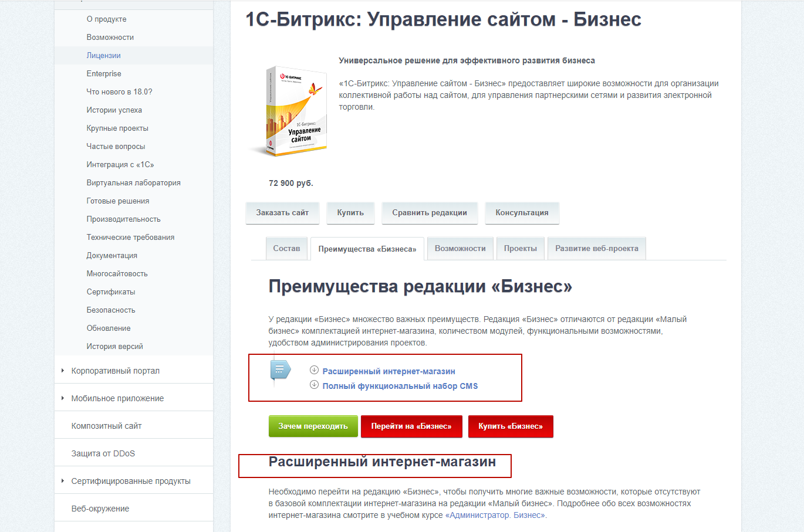Open Документация in sidebar
The height and width of the screenshot is (532, 804).
point(112,255)
